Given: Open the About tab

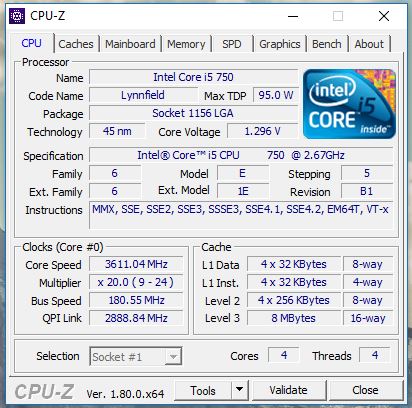Looking at the screenshot, I should click(x=369, y=44).
